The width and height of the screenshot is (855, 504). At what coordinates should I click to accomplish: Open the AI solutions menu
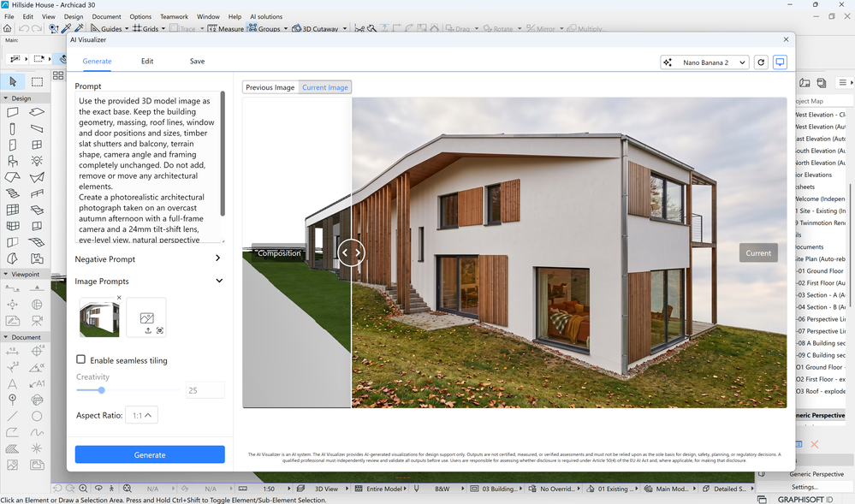coord(266,17)
